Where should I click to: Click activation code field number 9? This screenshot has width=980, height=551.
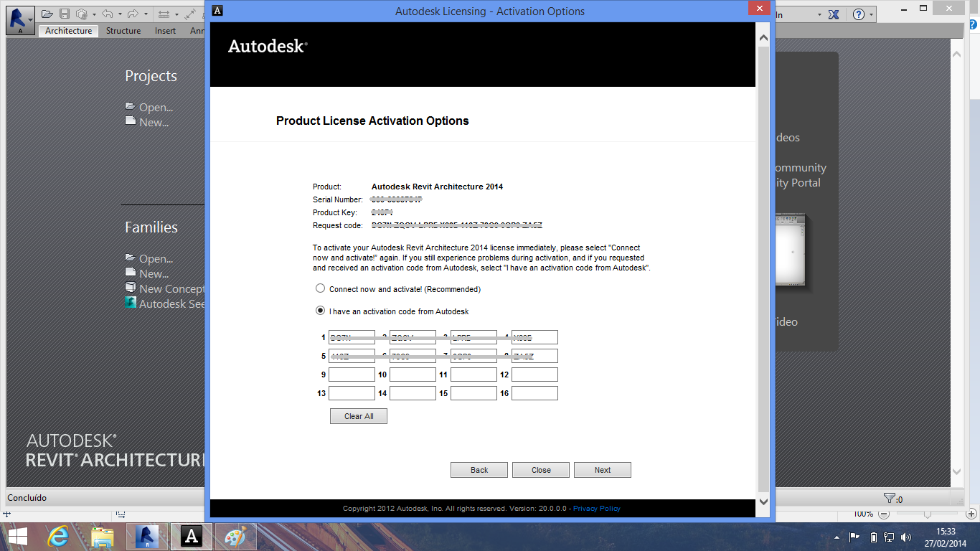click(352, 374)
